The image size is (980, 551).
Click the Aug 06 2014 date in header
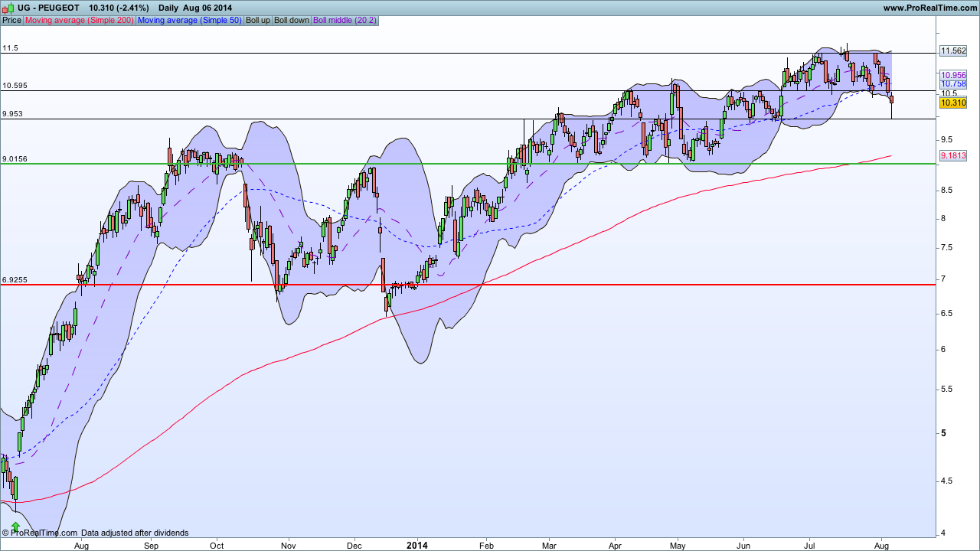click(207, 8)
